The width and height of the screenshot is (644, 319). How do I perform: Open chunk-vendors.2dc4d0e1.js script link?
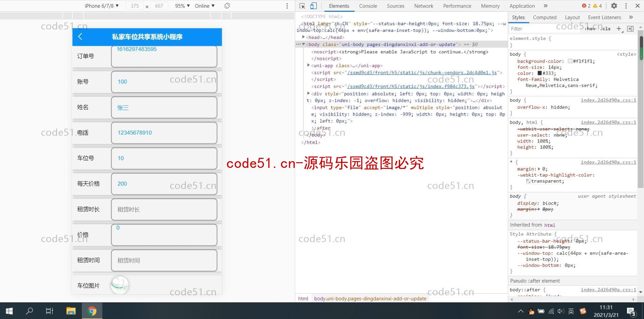pyautogui.click(x=422, y=72)
